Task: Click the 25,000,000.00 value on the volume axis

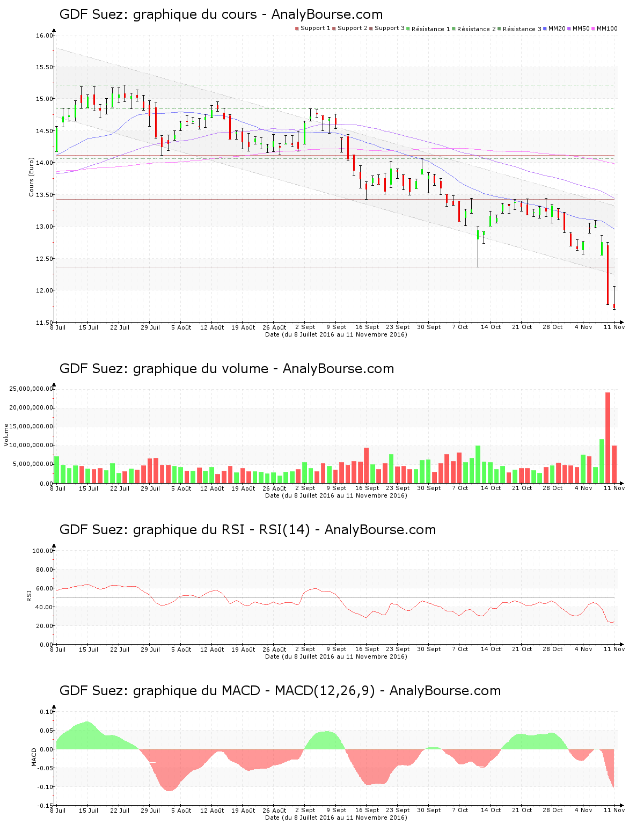Action: coord(32,389)
